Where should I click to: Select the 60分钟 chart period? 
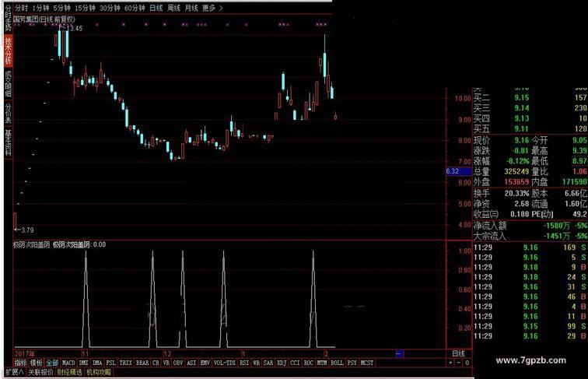pos(135,8)
